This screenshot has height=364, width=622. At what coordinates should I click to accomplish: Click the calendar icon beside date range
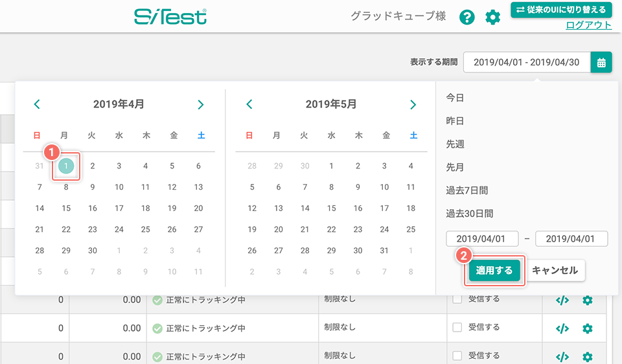pos(601,62)
